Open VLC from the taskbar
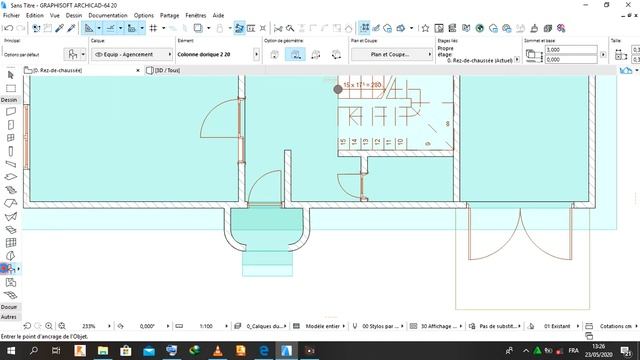 218,351
